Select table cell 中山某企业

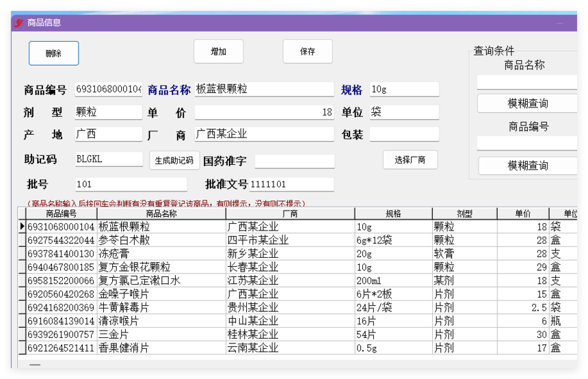point(290,322)
